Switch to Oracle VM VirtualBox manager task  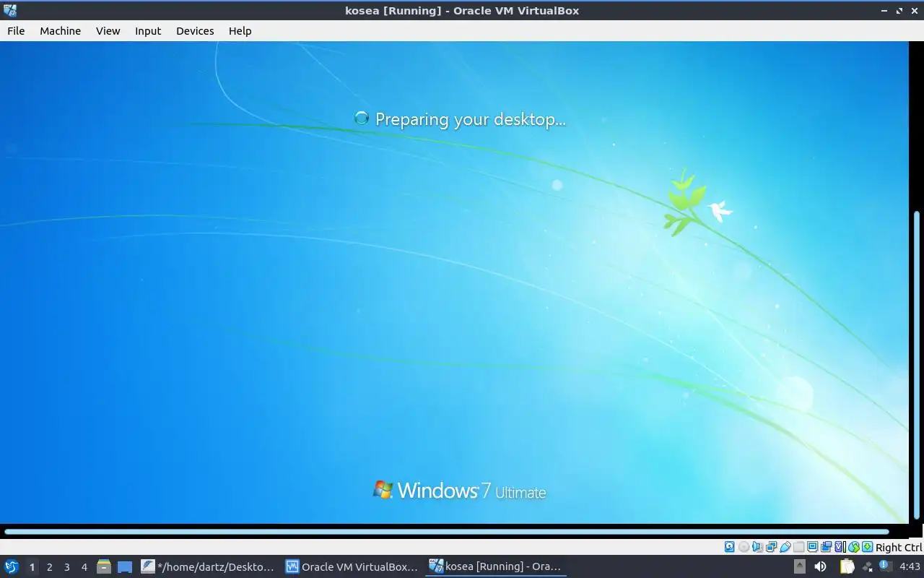click(x=352, y=566)
